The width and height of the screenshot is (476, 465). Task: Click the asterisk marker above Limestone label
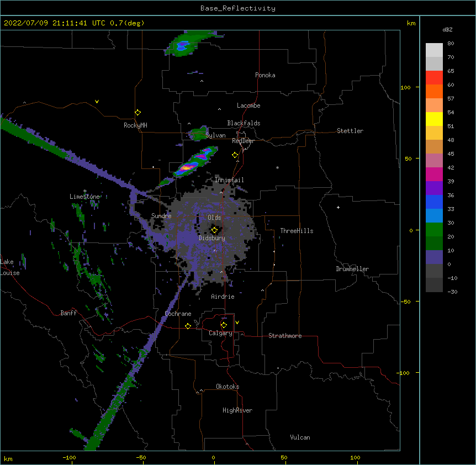(85, 191)
